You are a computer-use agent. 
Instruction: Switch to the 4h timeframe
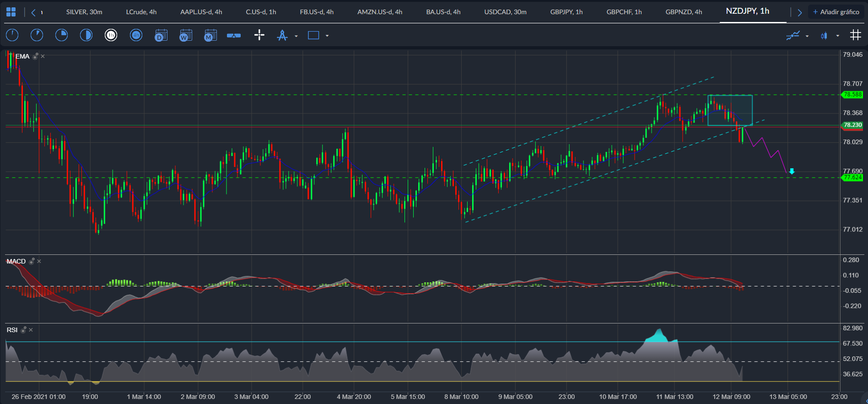136,35
